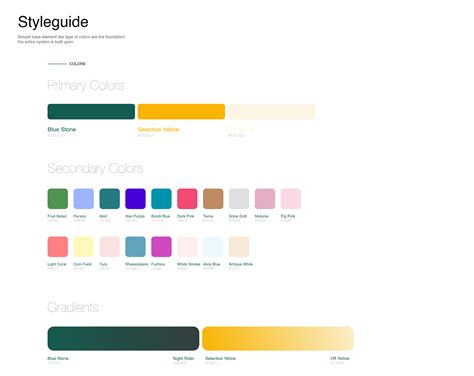Click the 'COLORS' section label
The height and width of the screenshot is (376, 474).
(77, 64)
